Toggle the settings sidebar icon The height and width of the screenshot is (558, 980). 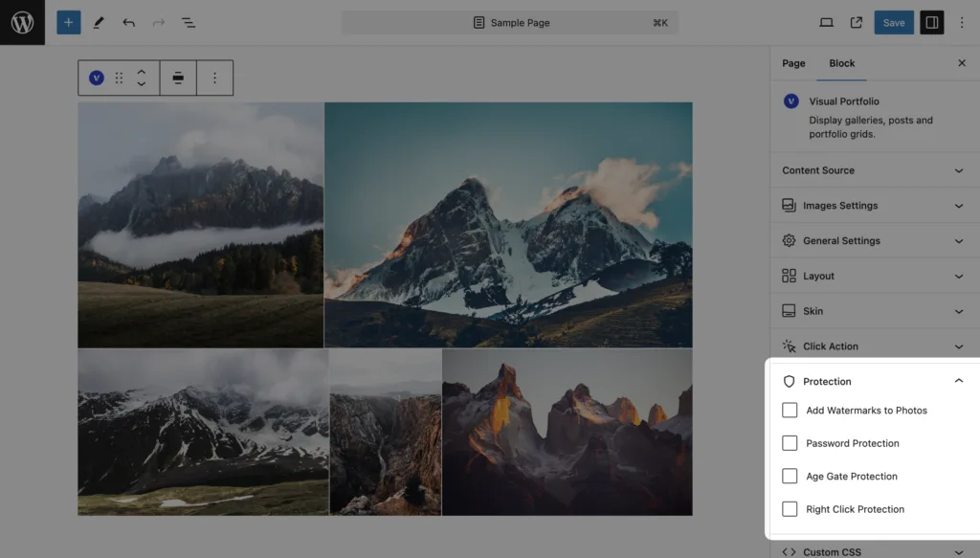coord(932,23)
